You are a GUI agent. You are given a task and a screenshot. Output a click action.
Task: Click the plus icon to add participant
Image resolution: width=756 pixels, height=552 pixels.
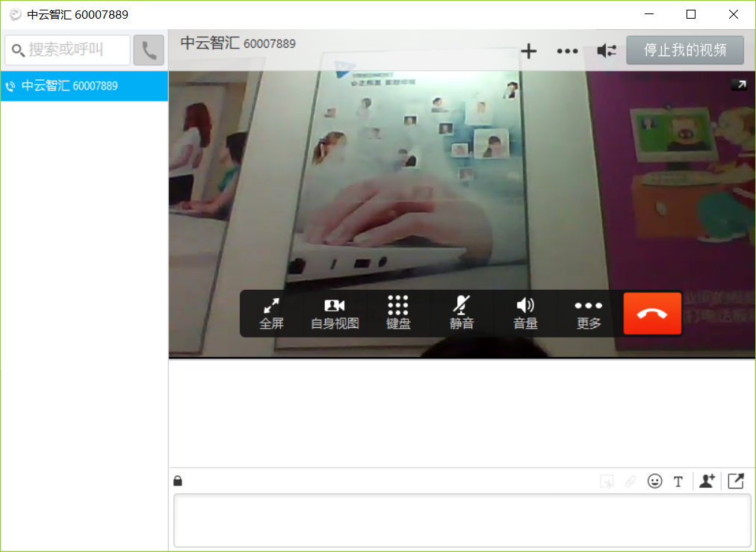(529, 51)
